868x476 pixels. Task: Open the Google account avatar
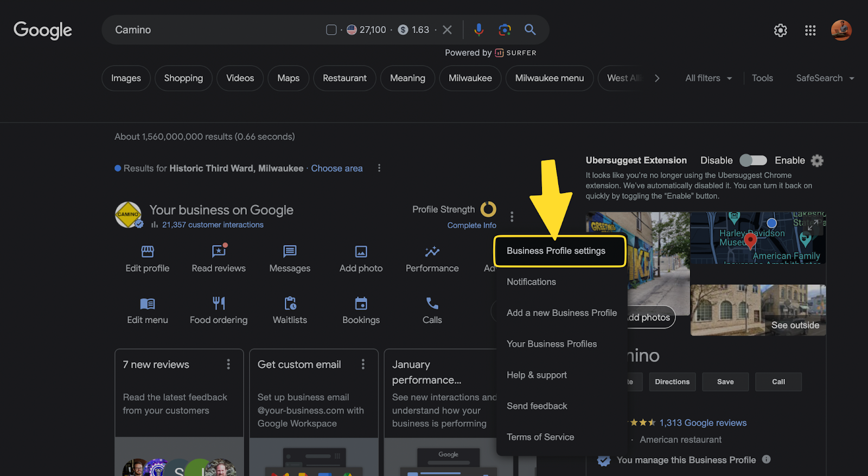(x=841, y=30)
